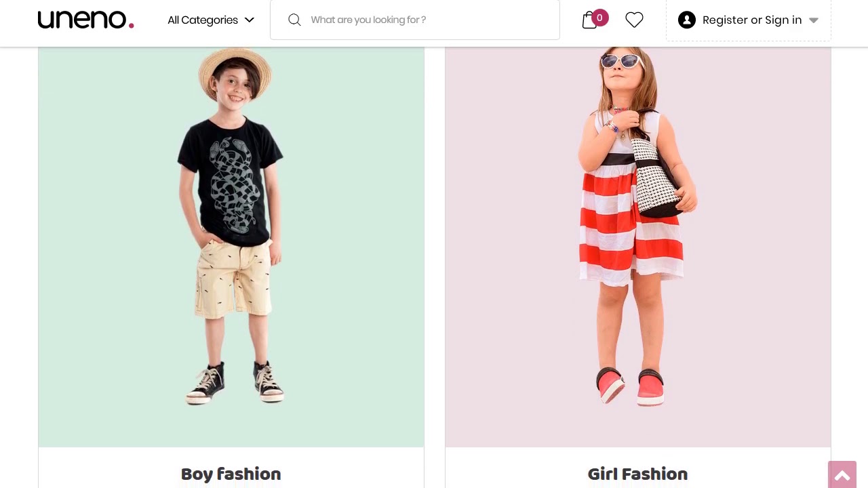Click the magnifying glass search icon

pyautogui.click(x=294, y=20)
